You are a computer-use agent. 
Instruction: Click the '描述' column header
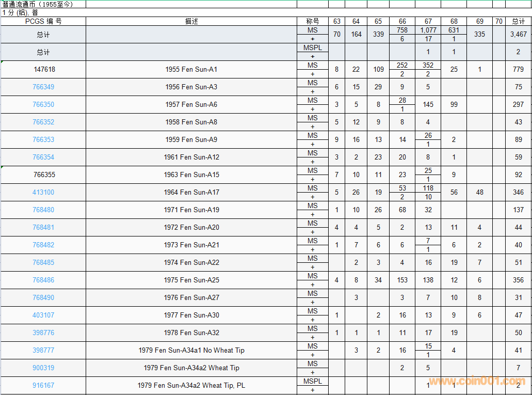pyautogui.click(x=191, y=21)
